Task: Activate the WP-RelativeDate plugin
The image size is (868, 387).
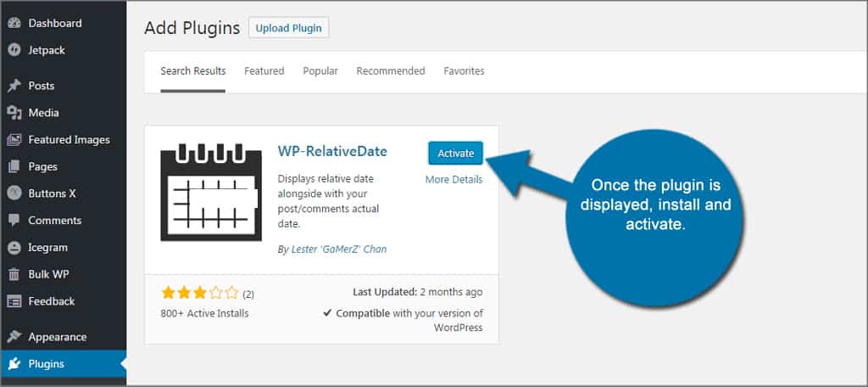Action: pyautogui.click(x=455, y=153)
